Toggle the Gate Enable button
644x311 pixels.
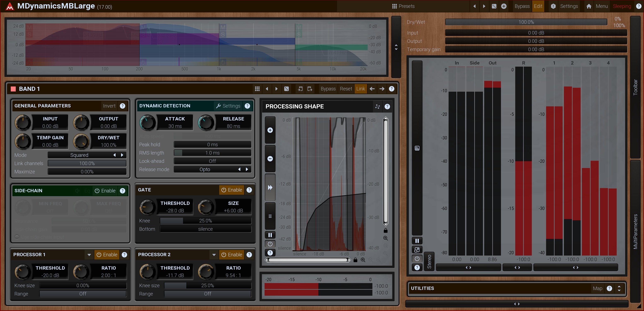[232, 190]
